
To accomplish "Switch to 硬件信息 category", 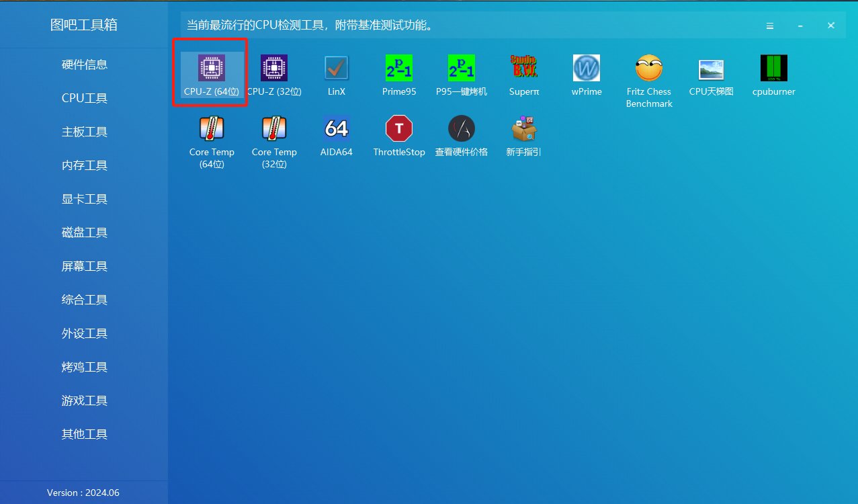I will (85, 65).
